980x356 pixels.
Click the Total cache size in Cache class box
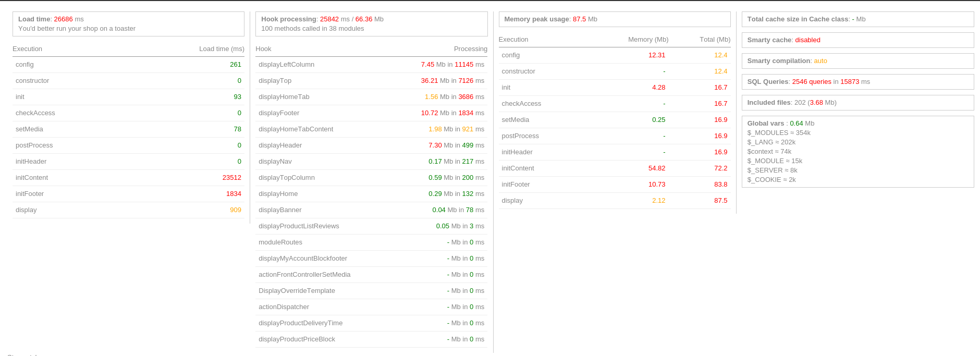(857, 19)
